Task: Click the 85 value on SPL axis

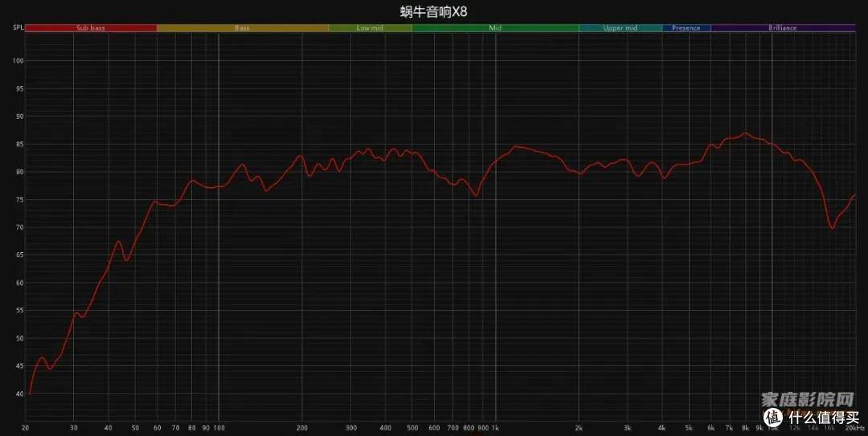Action: tap(20, 145)
